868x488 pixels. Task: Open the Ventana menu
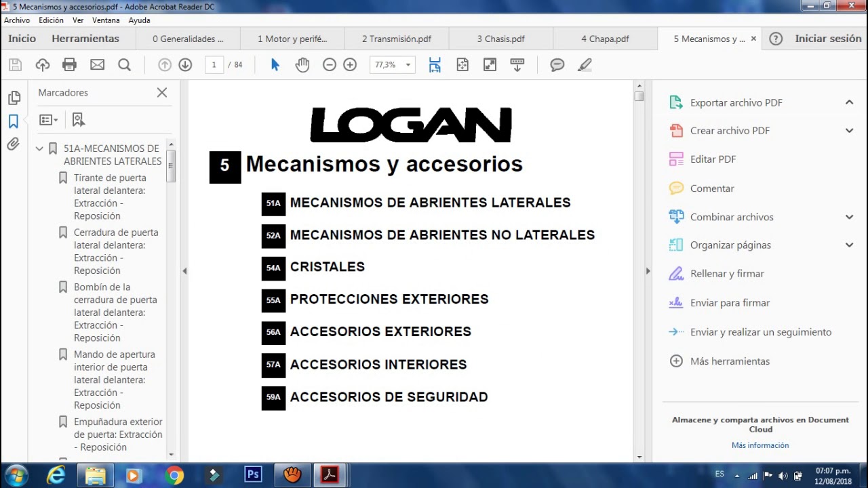click(106, 20)
